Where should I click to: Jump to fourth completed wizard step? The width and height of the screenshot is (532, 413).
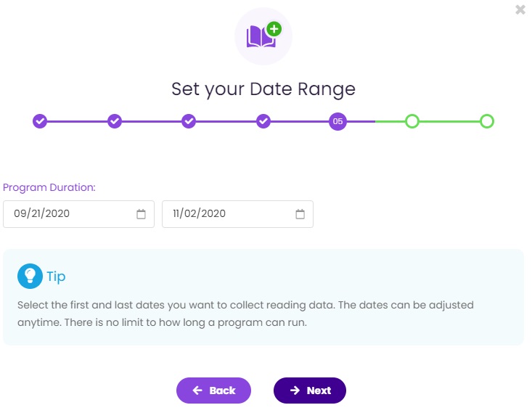[263, 121]
